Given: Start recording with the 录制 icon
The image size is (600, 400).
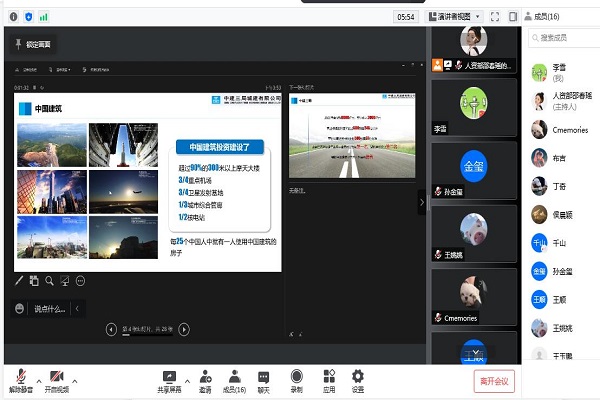Looking at the screenshot, I should point(296,378).
